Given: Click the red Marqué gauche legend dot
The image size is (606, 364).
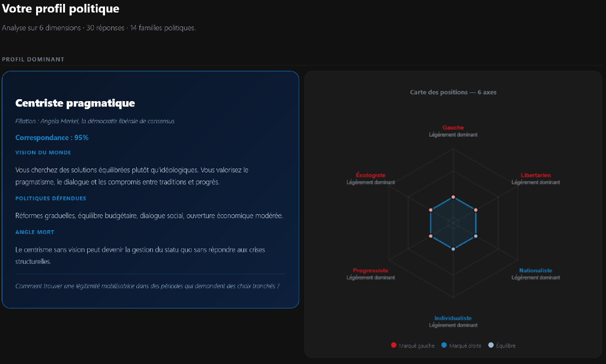Looking at the screenshot, I should point(394,345).
